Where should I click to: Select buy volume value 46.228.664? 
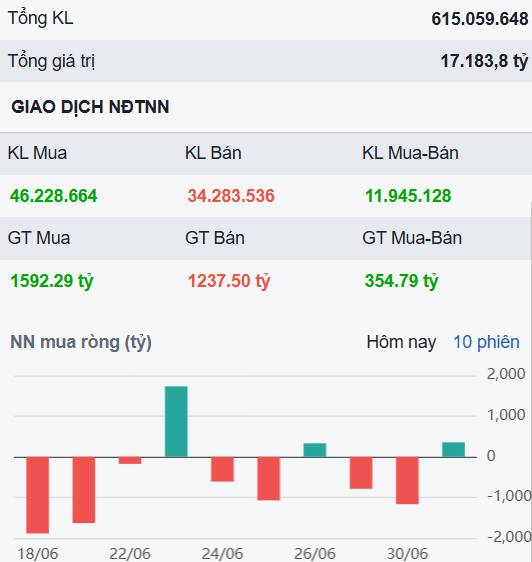54,196
